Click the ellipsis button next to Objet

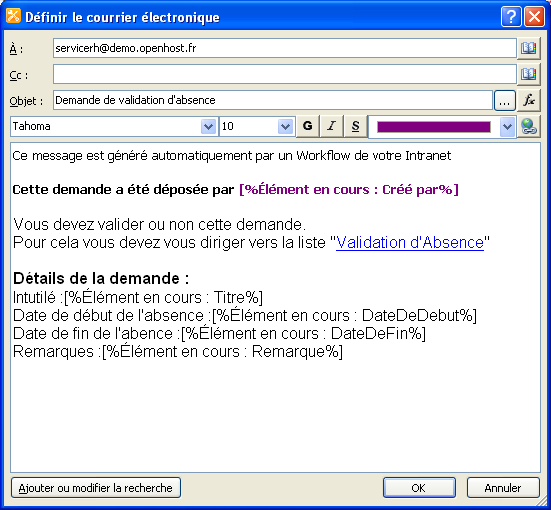click(x=505, y=101)
